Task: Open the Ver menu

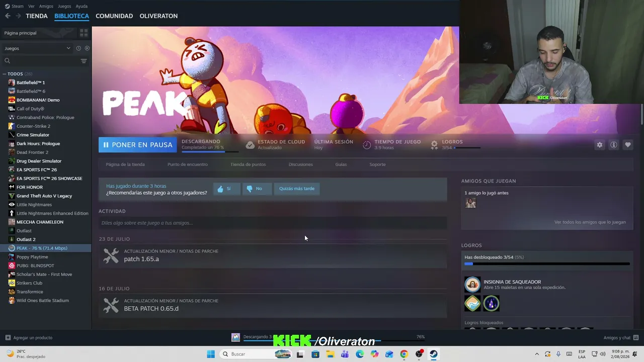Action: pyautogui.click(x=31, y=6)
